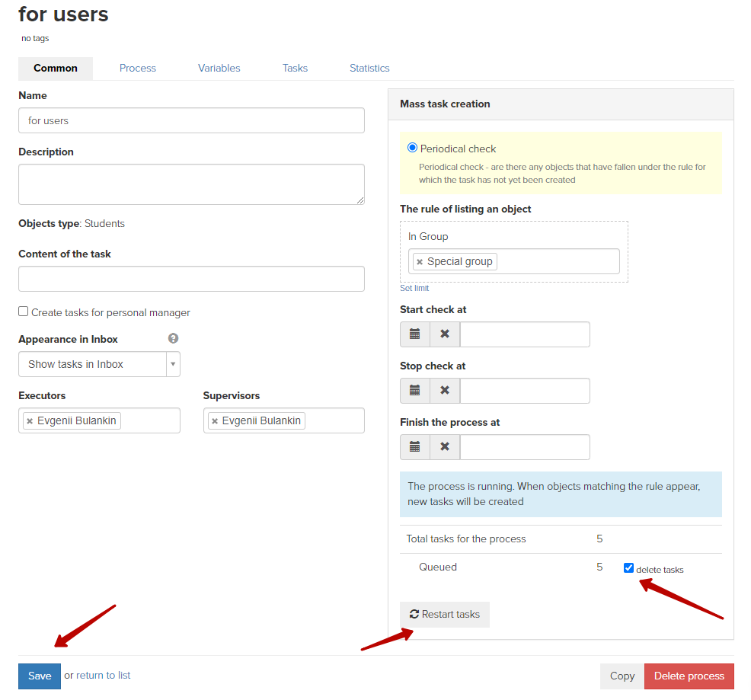Open calendar for Start check at
Screen dimensions: 751x700
point(415,334)
